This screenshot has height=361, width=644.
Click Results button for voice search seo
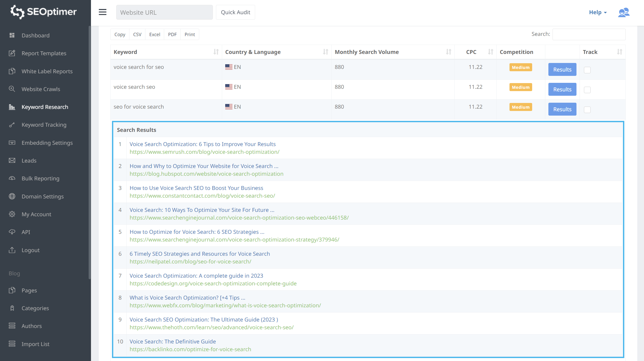[x=562, y=89]
